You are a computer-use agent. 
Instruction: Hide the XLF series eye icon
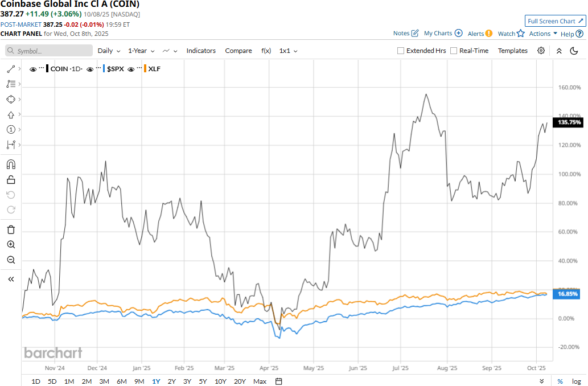131,69
